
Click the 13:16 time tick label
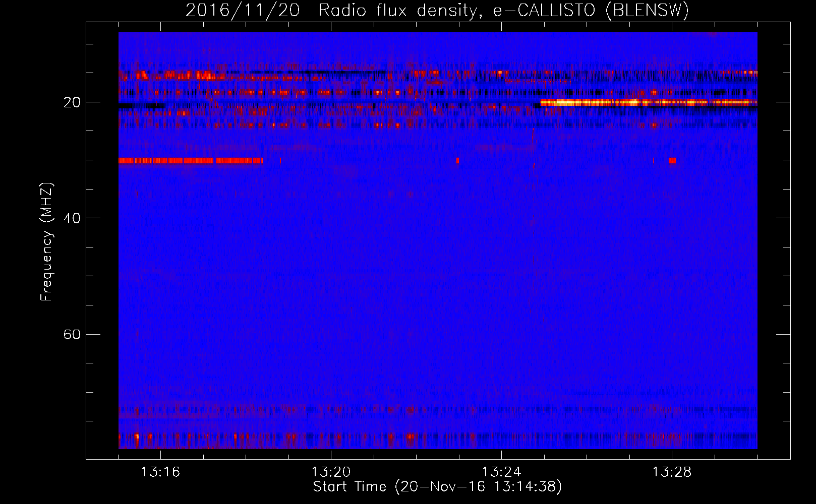click(x=160, y=472)
